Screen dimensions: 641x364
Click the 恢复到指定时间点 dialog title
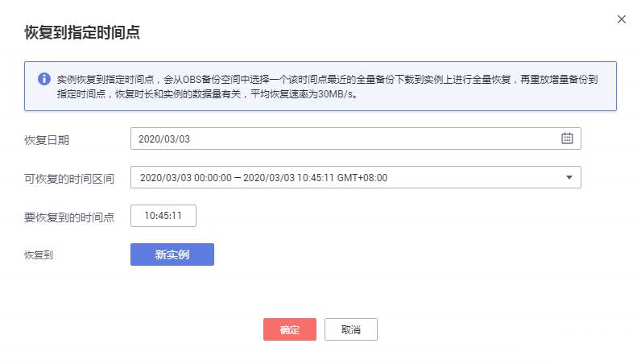(x=82, y=32)
